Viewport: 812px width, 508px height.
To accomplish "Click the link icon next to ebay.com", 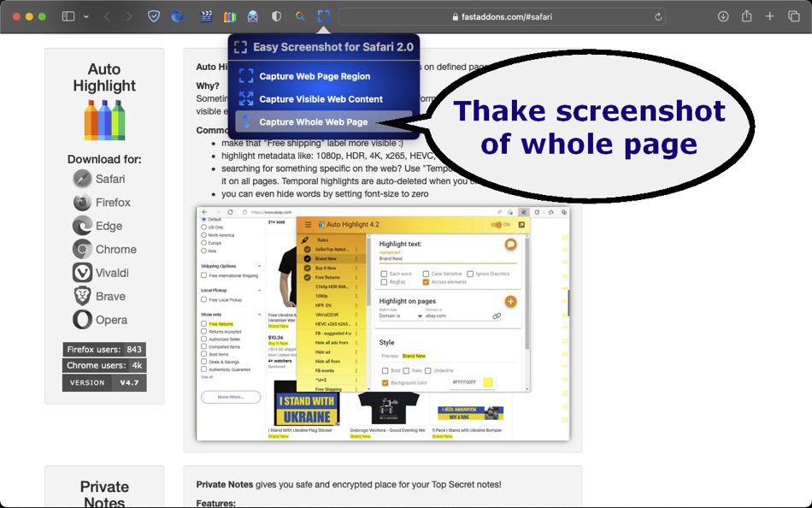I will 497,315.
